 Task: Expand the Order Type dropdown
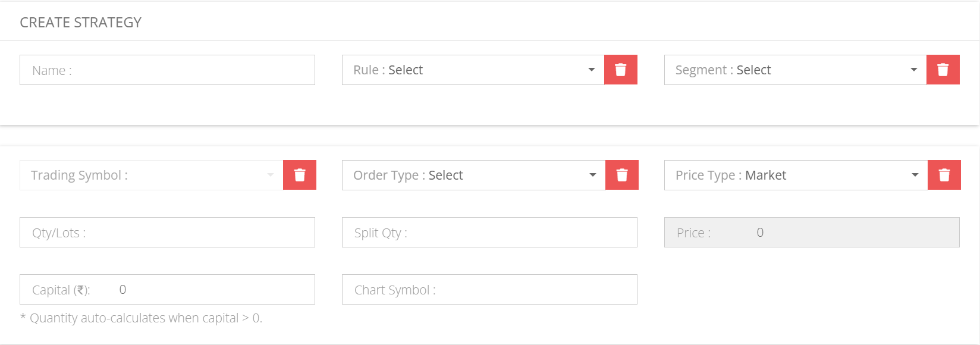pyautogui.click(x=473, y=175)
